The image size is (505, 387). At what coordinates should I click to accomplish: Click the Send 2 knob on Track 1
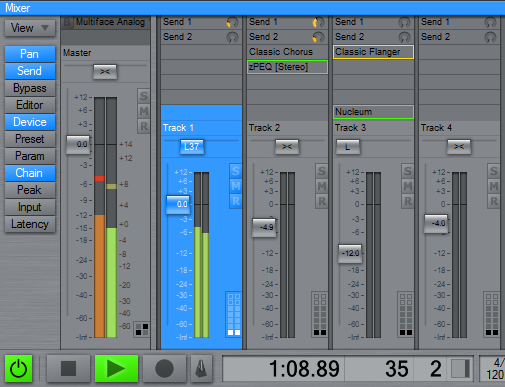pos(232,37)
